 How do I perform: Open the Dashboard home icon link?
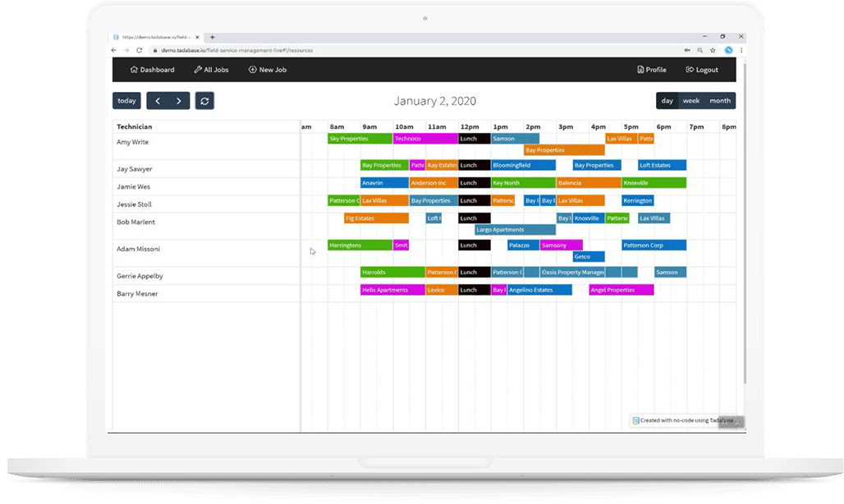pyautogui.click(x=134, y=70)
